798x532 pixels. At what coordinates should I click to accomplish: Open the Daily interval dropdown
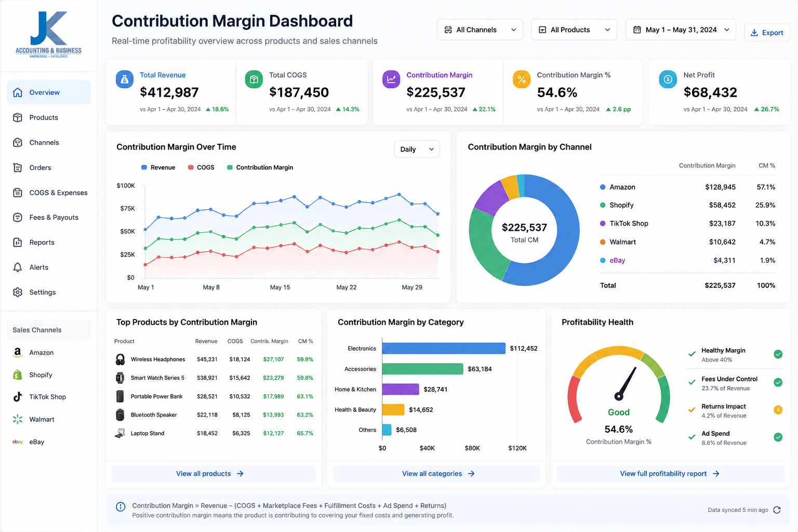pos(417,149)
